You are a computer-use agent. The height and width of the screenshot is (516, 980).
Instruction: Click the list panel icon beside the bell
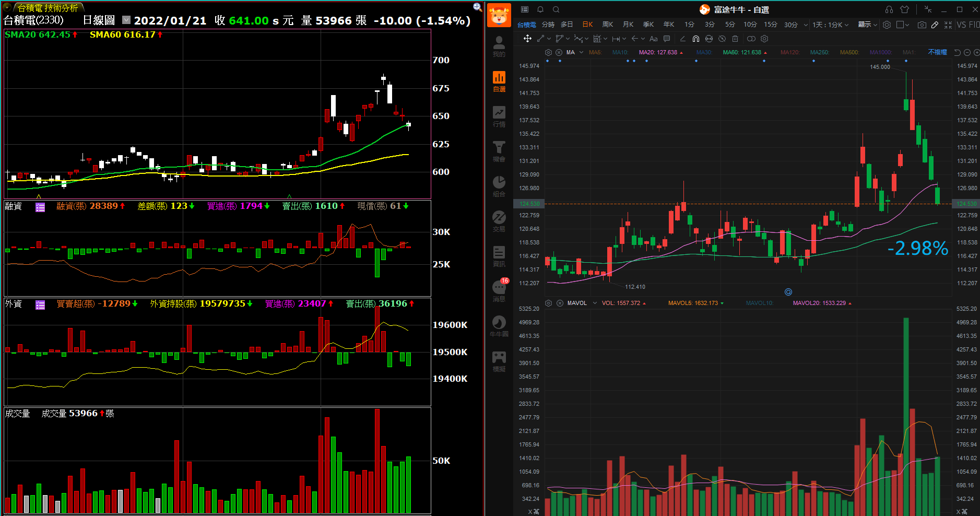(525, 9)
